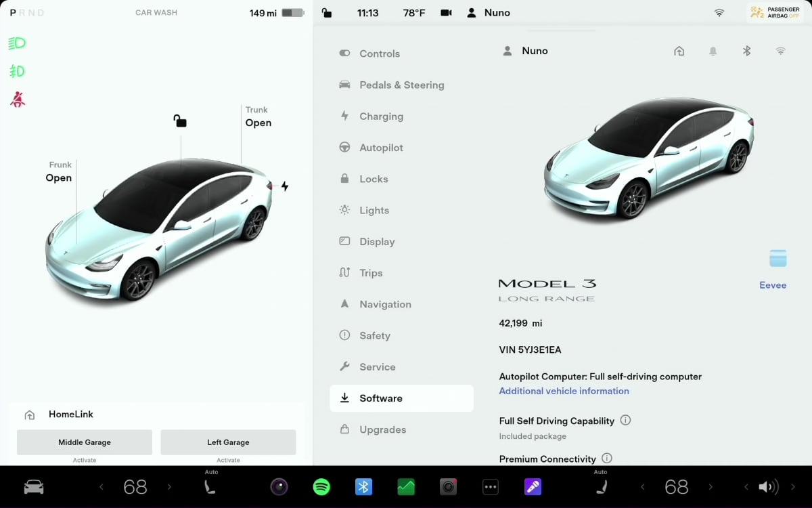Screen dimensions: 812x508
Task: Tap the CAR WASH label at top
Action: click(x=156, y=12)
